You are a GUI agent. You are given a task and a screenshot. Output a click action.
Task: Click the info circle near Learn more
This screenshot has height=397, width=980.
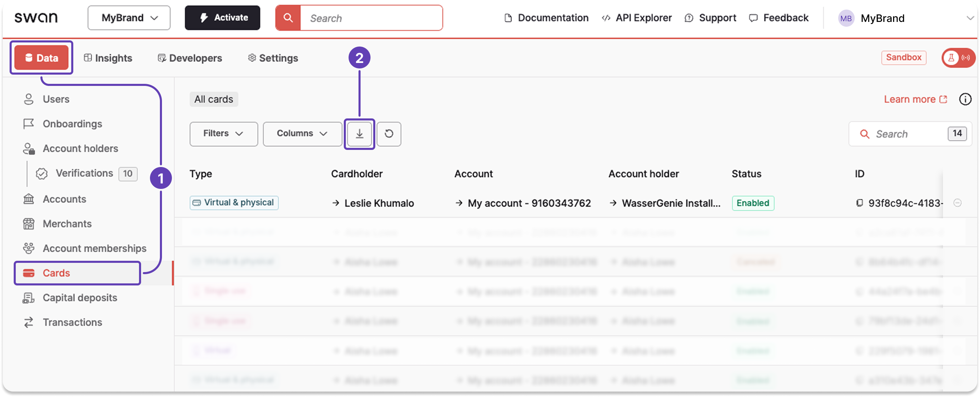click(x=965, y=99)
